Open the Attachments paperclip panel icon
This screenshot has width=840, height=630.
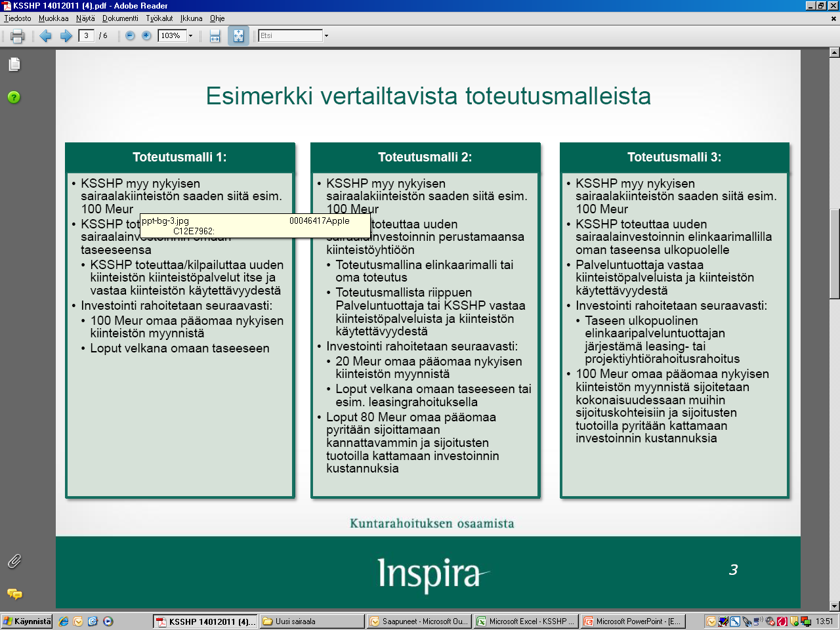tap(14, 561)
